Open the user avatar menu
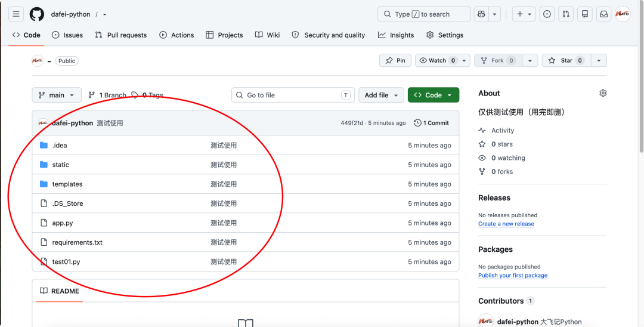 (x=623, y=14)
